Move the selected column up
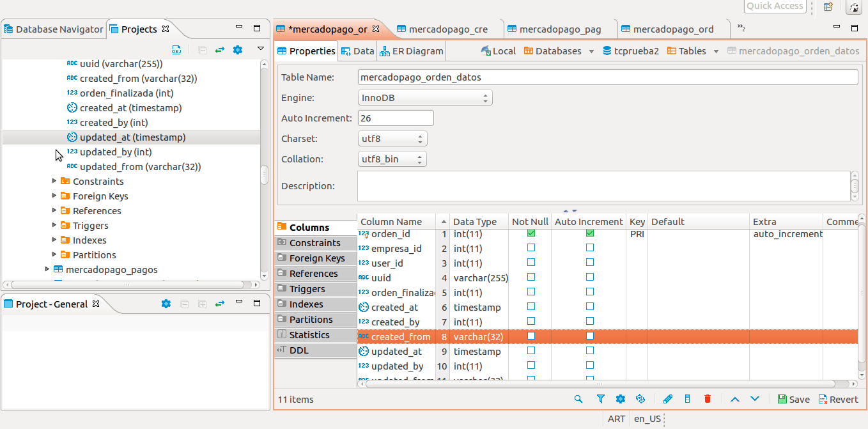The width and height of the screenshot is (868, 429). coord(735,399)
